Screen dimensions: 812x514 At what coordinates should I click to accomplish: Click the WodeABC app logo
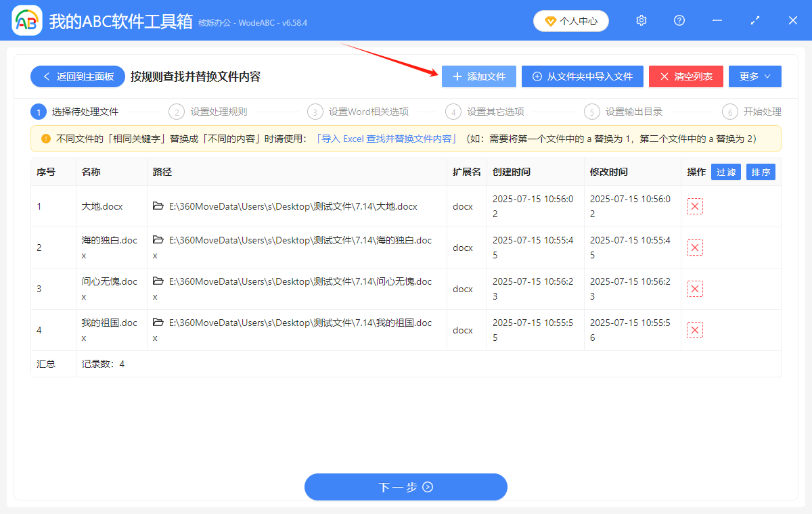tap(26, 20)
